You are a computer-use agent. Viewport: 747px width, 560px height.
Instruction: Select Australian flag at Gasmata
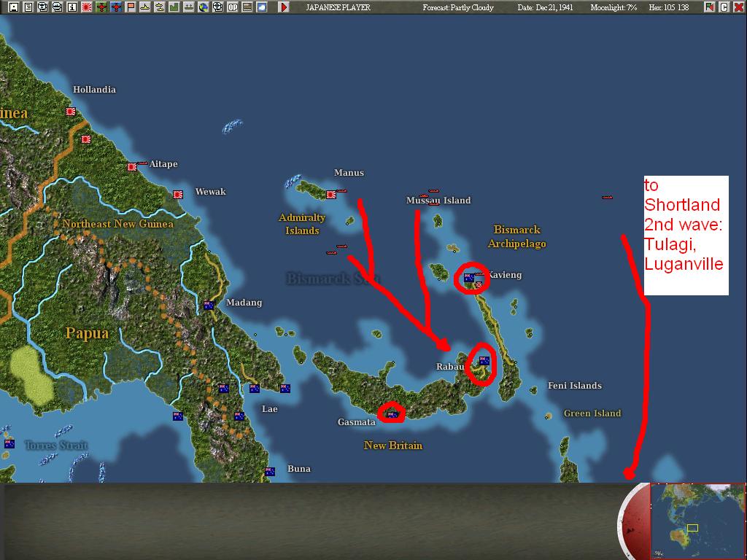coord(392,415)
